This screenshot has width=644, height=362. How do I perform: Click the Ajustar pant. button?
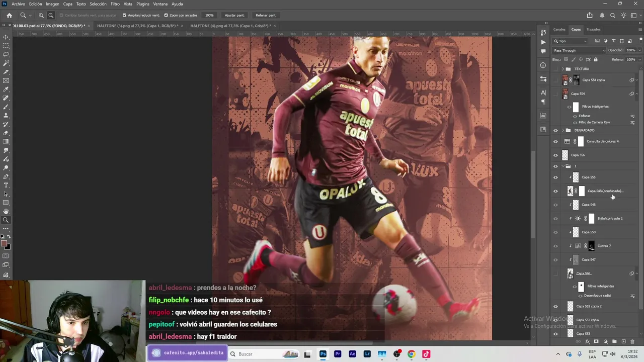234,15
